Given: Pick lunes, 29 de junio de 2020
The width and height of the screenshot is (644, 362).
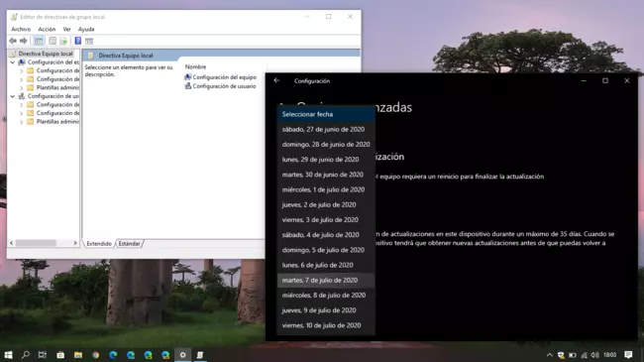Looking at the screenshot, I should pos(326,160).
